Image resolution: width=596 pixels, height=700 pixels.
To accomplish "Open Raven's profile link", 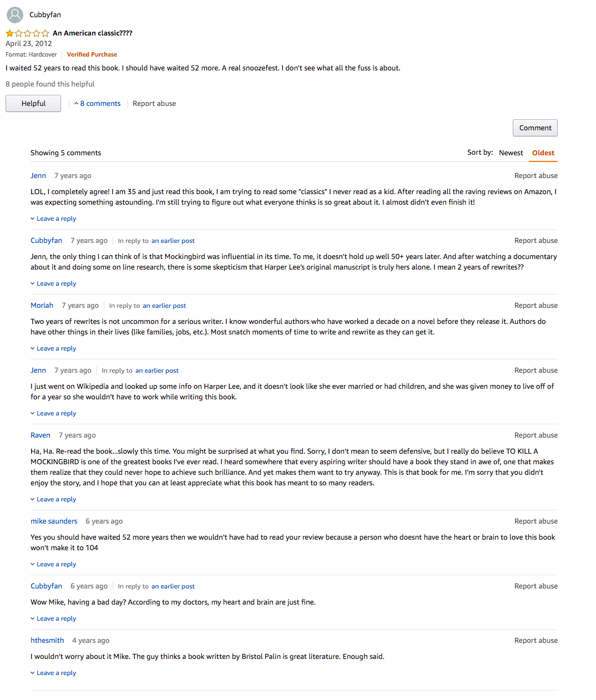I will pyautogui.click(x=41, y=435).
